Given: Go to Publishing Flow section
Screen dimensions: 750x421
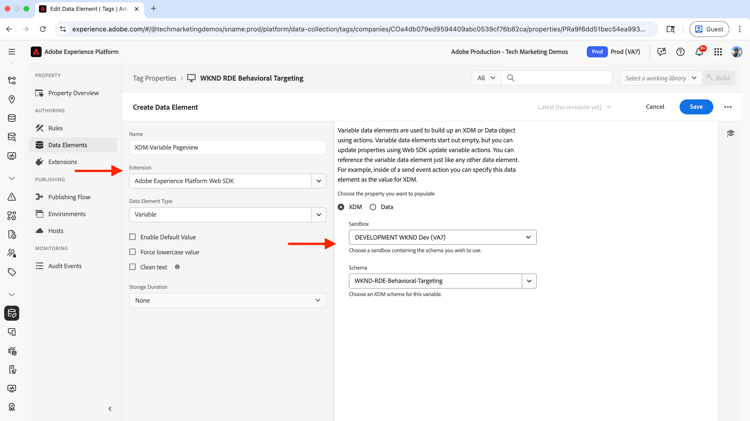Looking at the screenshot, I should (x=69, y=197).
